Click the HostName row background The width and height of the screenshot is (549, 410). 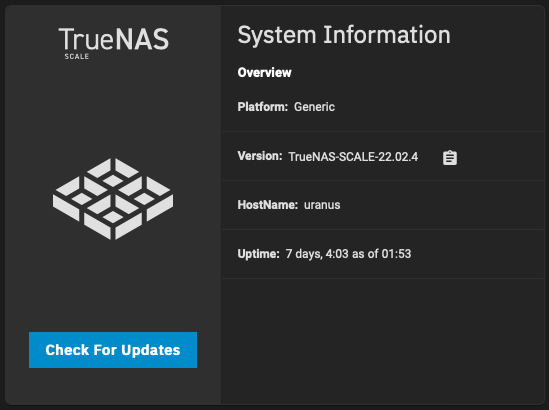pyautogui.click(x=383, y=205)
